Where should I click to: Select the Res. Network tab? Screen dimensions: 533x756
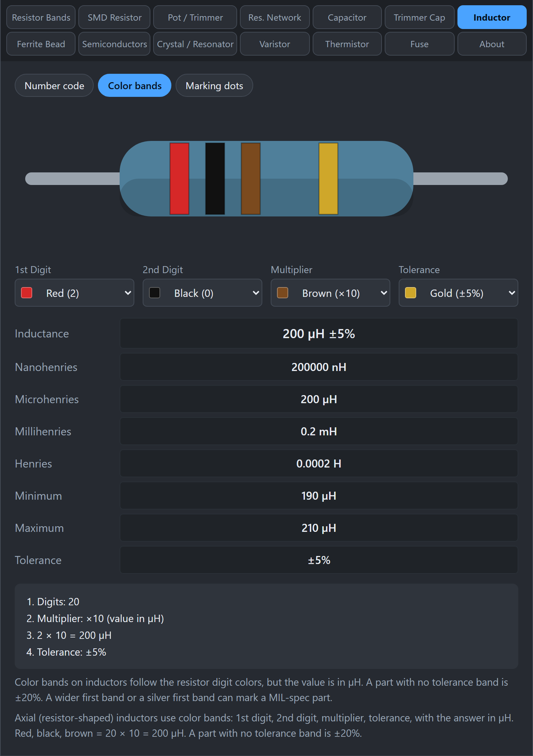[x=275, y=17]
